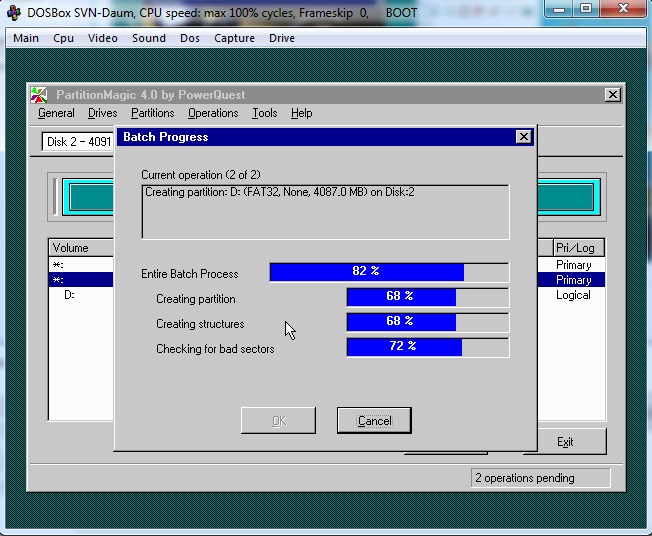Open the Partitions menu
Screen dimensions: 652x536
(x=152, y=114)
